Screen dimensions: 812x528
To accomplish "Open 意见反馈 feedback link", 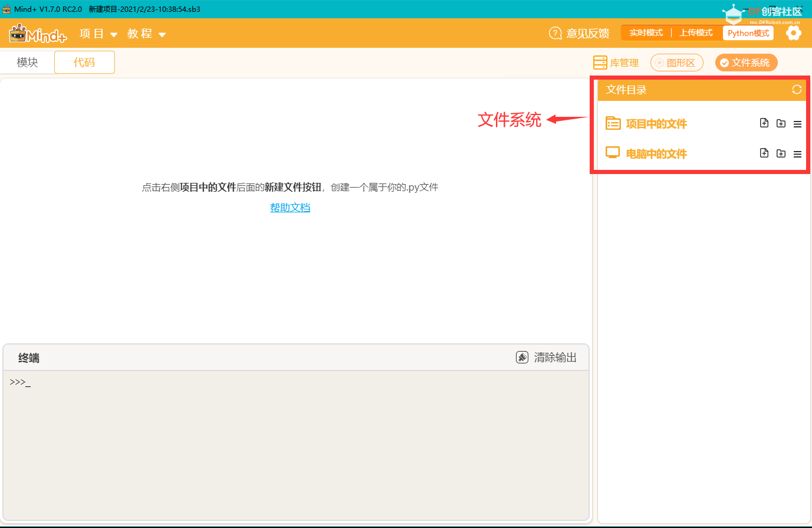I will 588,34.
